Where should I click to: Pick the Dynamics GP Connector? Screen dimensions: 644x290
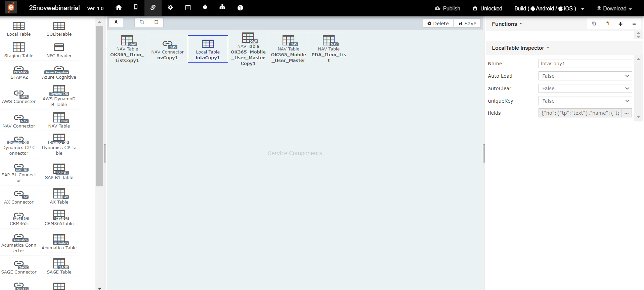tap(19, 146)
